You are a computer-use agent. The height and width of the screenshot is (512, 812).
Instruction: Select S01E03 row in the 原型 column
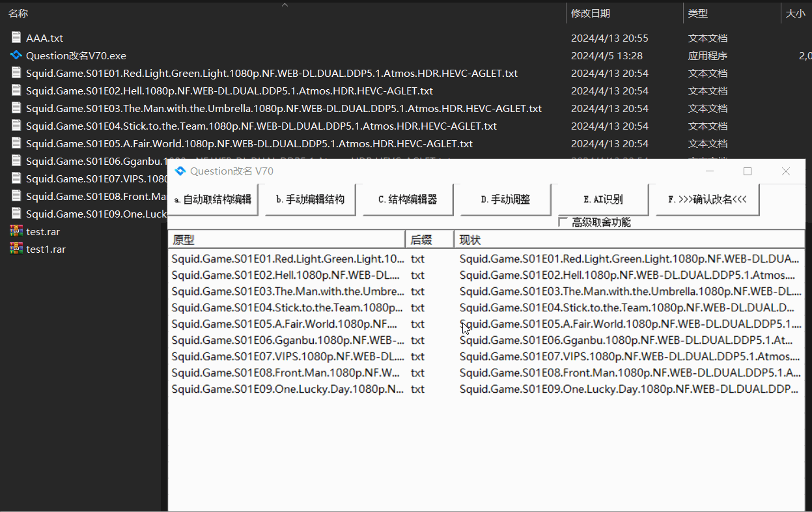[x=288, y=291]
